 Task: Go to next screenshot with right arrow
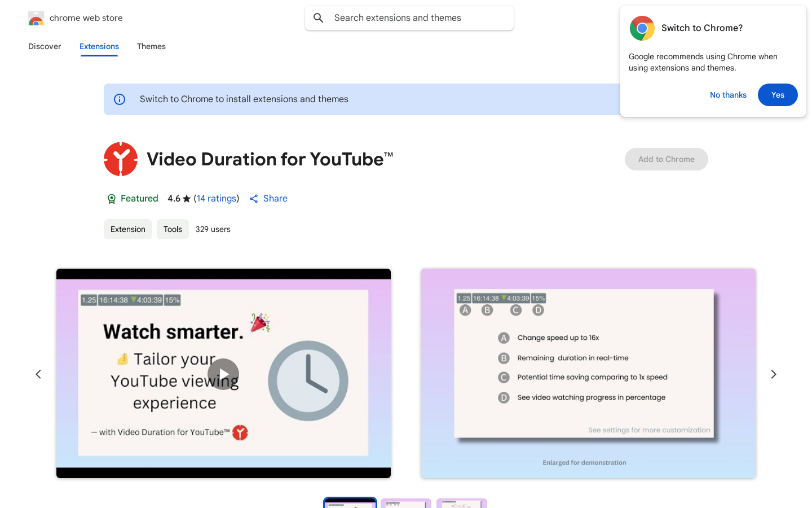click(x=774, y=374)
